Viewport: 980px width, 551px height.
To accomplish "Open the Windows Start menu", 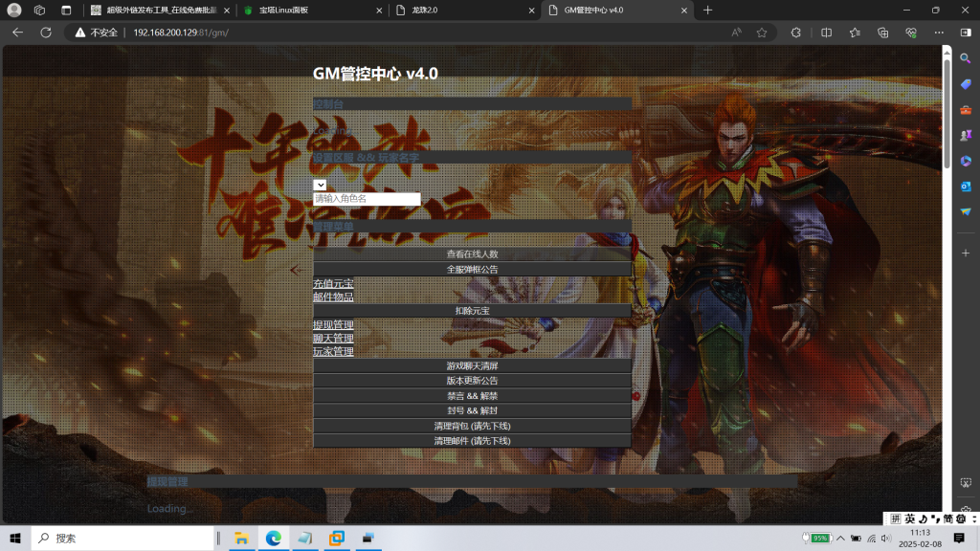I will [x=15, y=538].
